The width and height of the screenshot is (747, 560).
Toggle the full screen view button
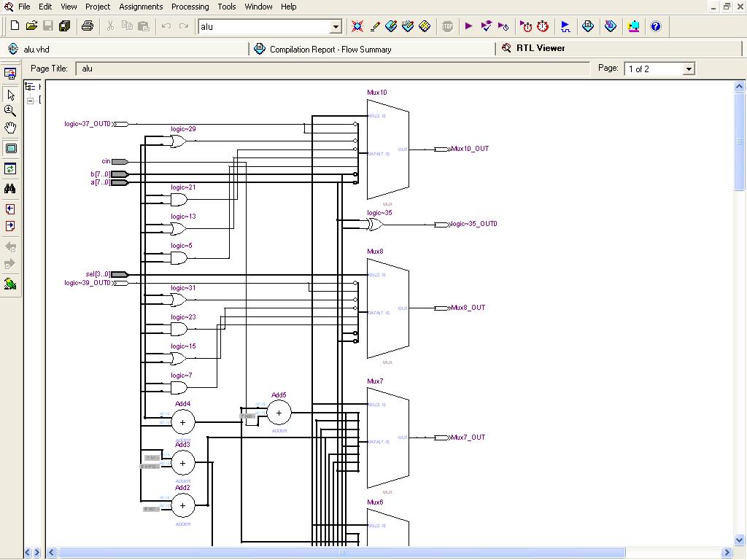click(10, 148)
